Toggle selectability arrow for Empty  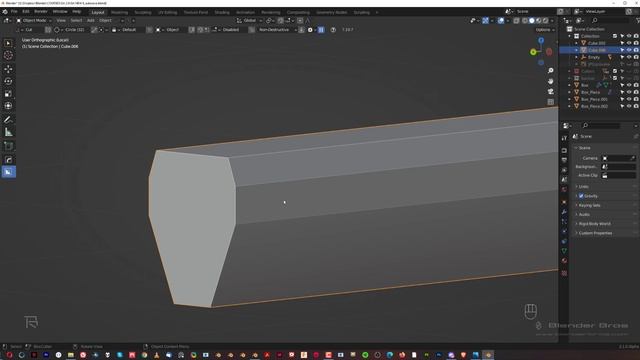[x=622, y=57]
